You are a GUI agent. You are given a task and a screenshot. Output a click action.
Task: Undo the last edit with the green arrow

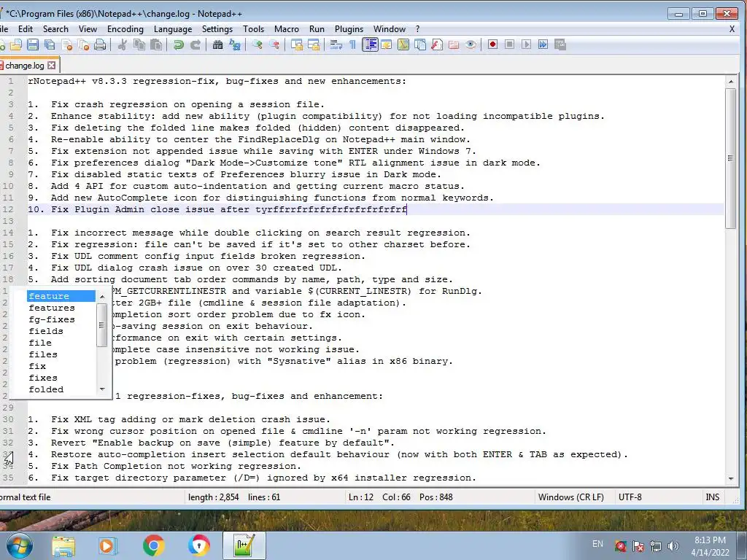[x=179, y=44]
